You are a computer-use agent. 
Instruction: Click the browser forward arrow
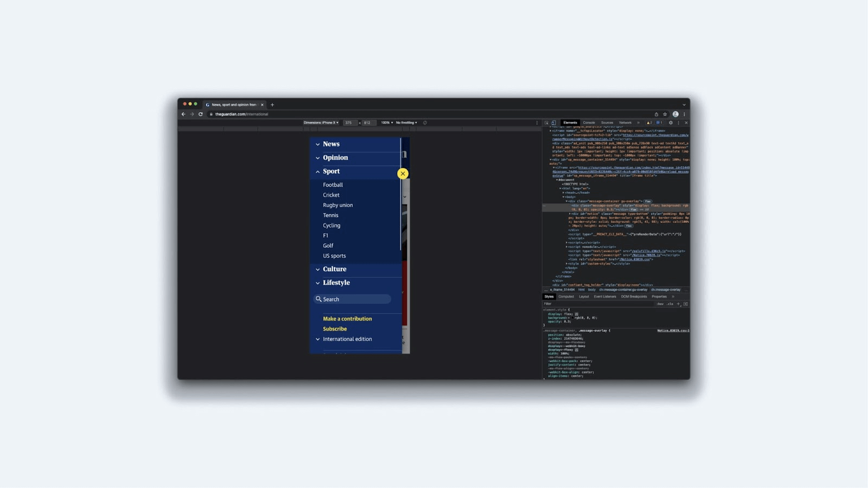192,114
